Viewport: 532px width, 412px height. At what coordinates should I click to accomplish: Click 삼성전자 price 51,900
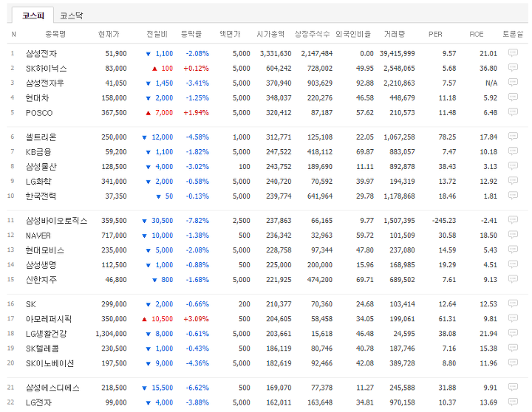116,54
